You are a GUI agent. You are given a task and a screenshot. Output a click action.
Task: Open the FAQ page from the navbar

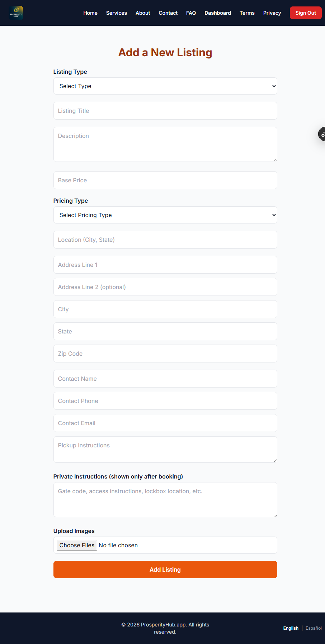pos(191,13)
